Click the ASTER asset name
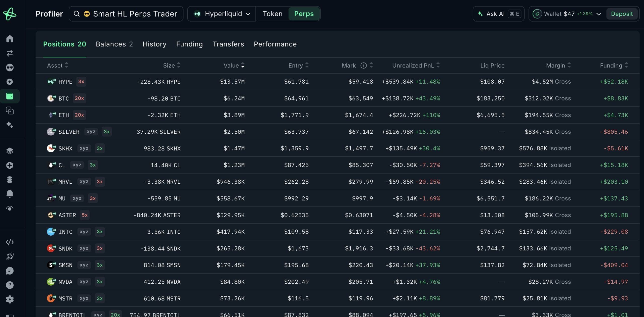 tap(67, 215)
